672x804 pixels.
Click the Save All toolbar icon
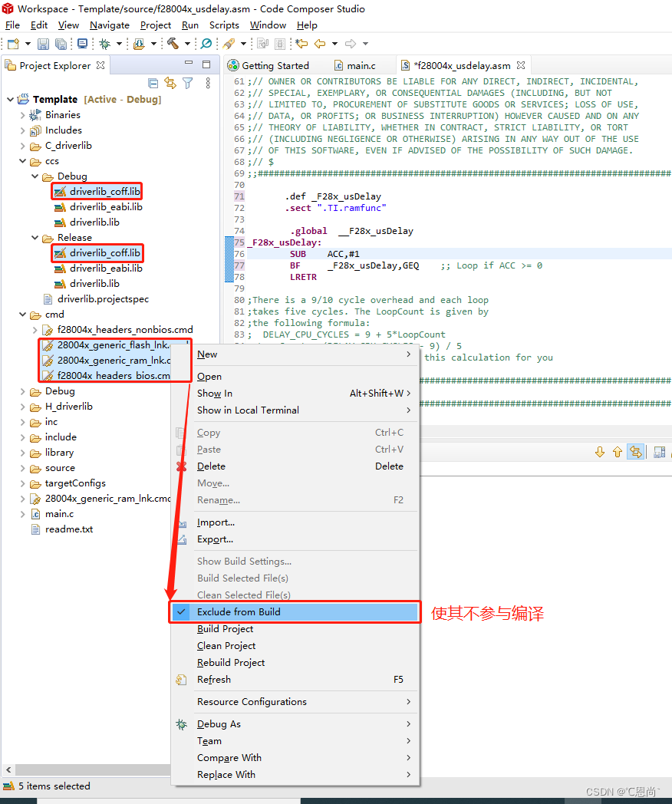coord(61,44)
